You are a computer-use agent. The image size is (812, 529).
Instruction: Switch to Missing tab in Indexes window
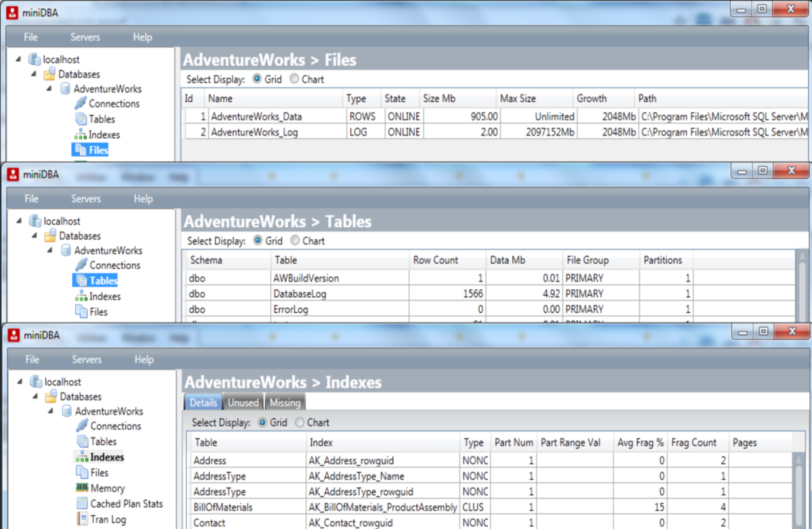(285, 402)
